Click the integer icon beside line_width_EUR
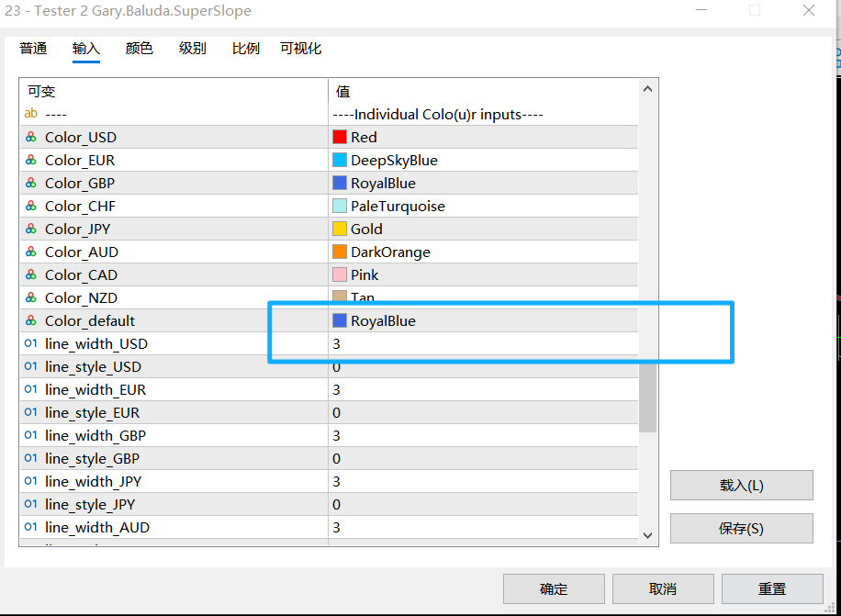The height and width of the screenshot is (616, 841). click(x=31, y=389)
